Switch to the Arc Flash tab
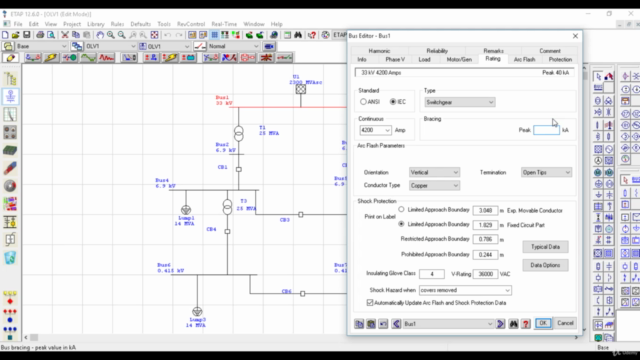The height and width of the screenshot is (360, 640). coord(524,60)
